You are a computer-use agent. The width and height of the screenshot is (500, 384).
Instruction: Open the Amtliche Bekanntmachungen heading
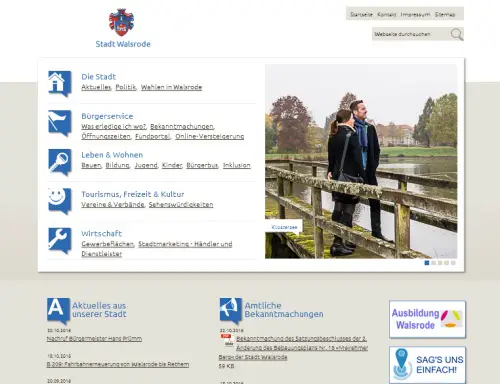tap(284, 310)
